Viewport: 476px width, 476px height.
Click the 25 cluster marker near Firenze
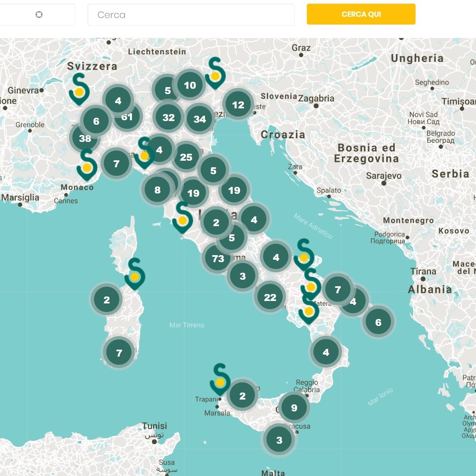[x=187, y=156]
